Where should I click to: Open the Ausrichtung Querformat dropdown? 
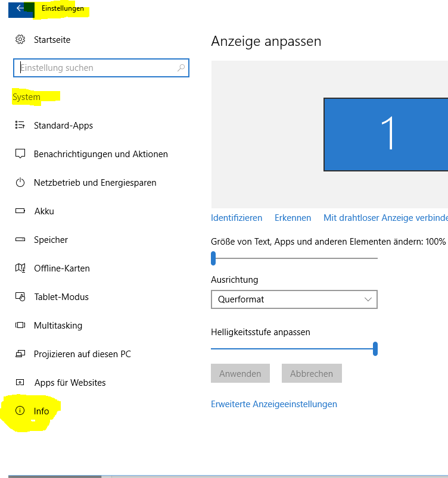click(294, 299)
